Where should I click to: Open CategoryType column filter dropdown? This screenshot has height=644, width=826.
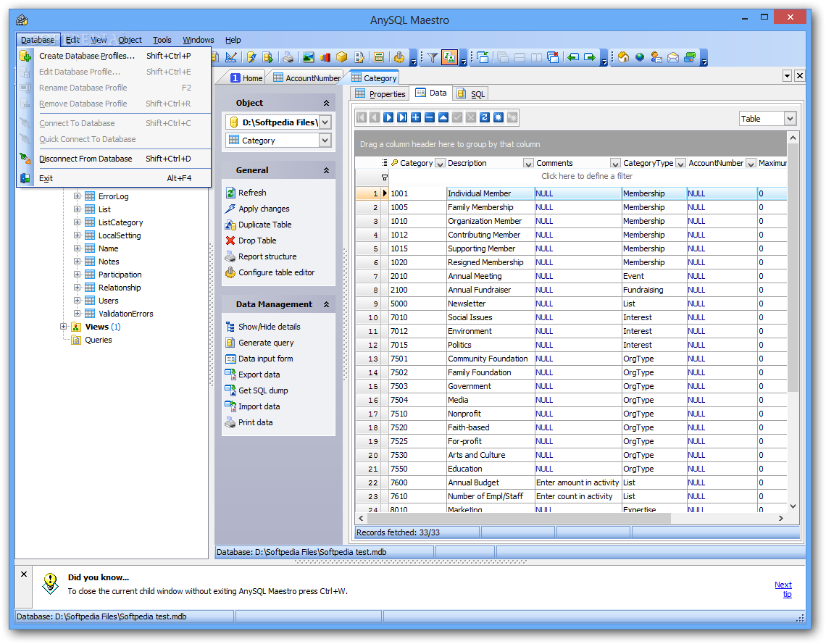680,163
